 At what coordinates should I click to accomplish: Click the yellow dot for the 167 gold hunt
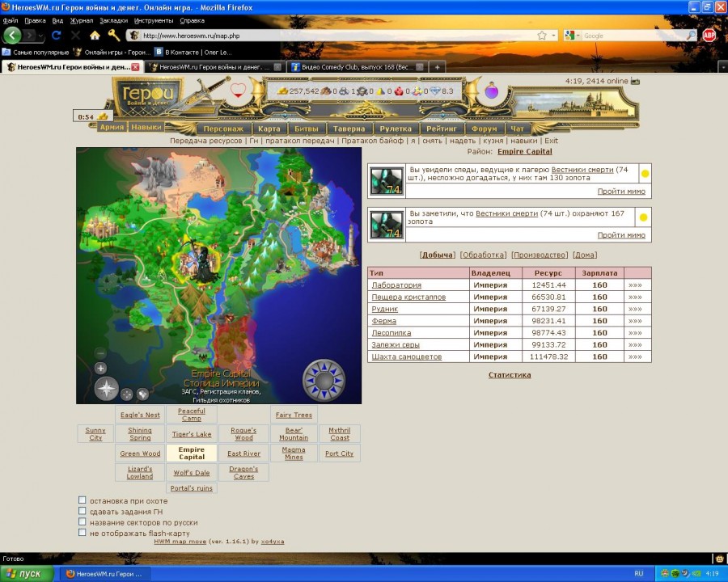coord(643,217)
